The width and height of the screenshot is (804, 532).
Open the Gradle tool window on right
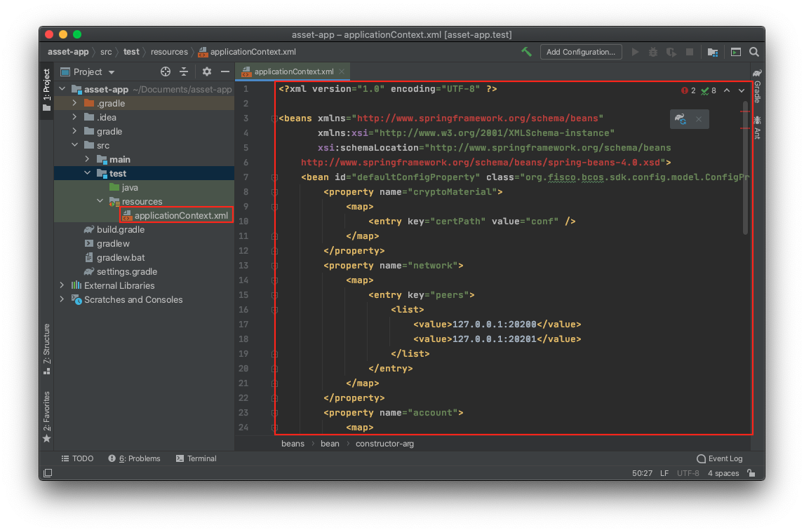[757, 85]
